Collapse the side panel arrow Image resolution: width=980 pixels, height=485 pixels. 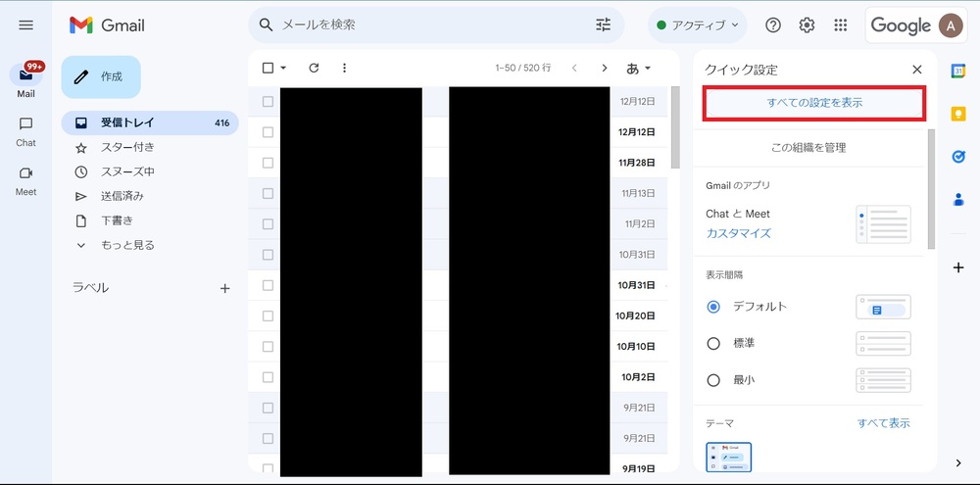(958, 463)
